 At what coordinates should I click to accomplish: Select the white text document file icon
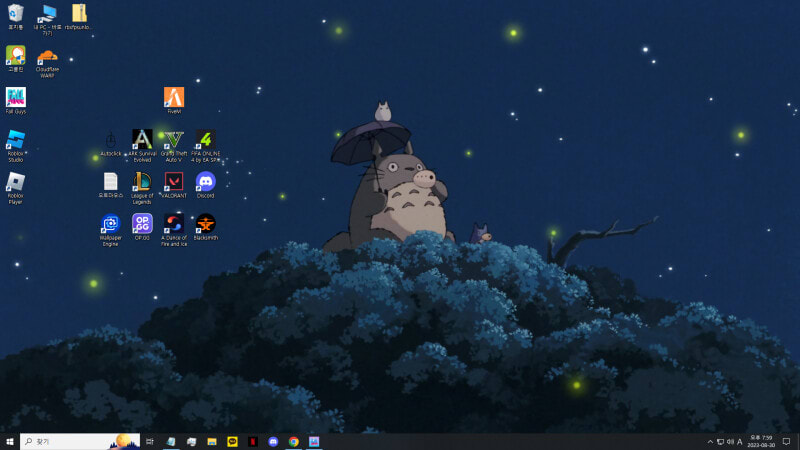tap(111, 185)
